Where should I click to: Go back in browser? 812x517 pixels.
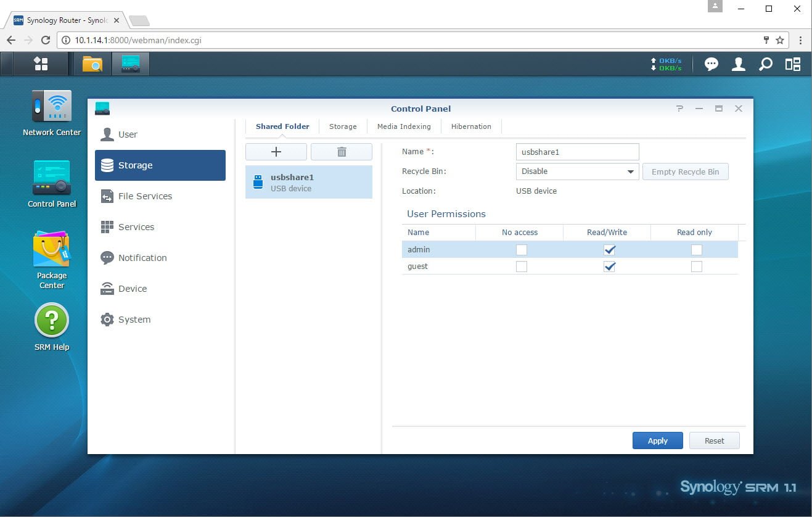pos(11,40)
